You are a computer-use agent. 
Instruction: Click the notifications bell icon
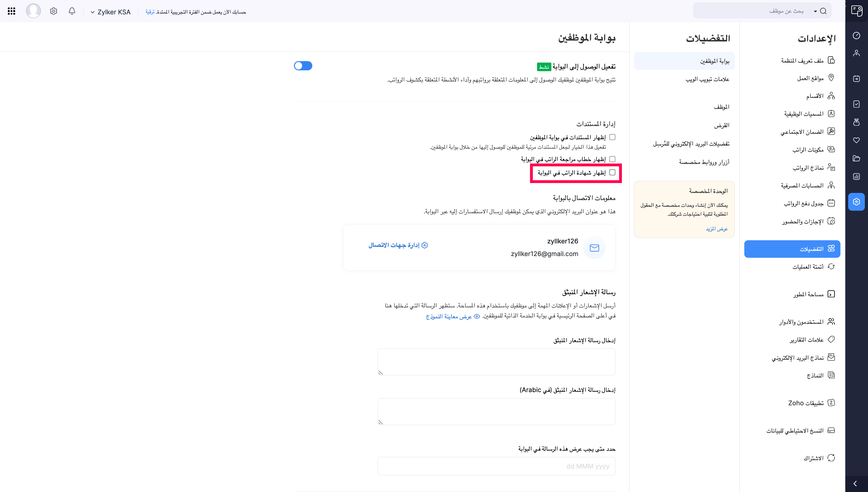72,11
